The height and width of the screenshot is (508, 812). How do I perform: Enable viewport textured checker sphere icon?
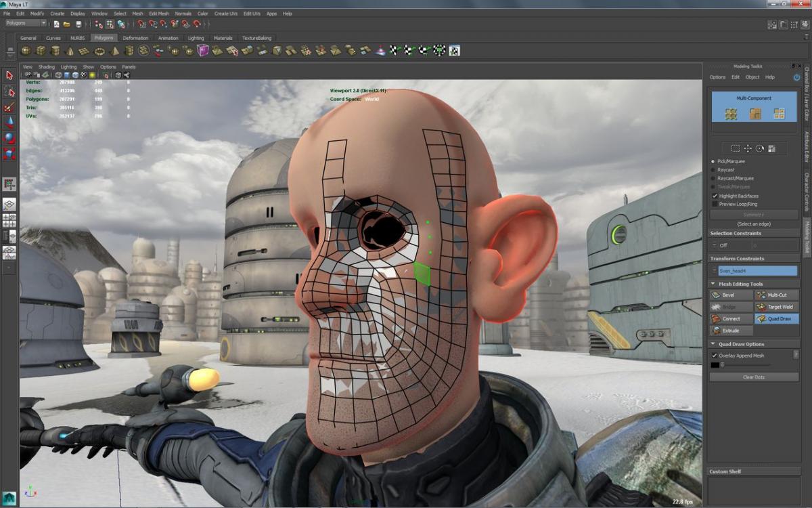pos(83,75)
